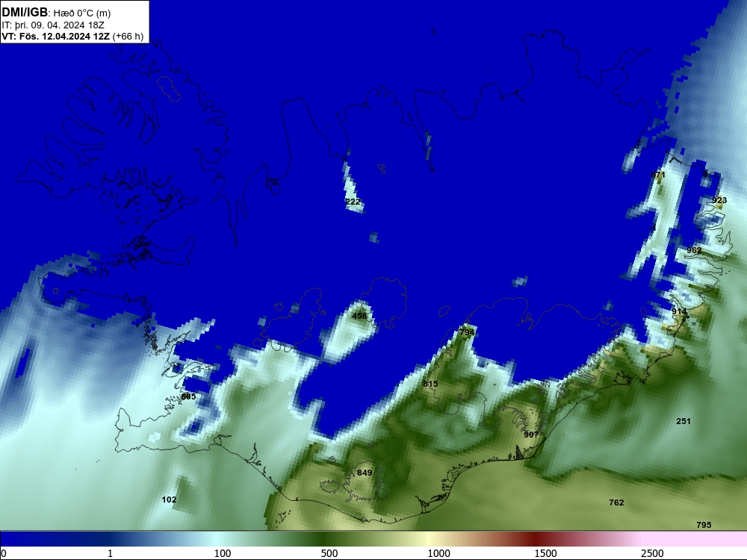Click the map value 849

pyautogui.click(x=365, y=473)
